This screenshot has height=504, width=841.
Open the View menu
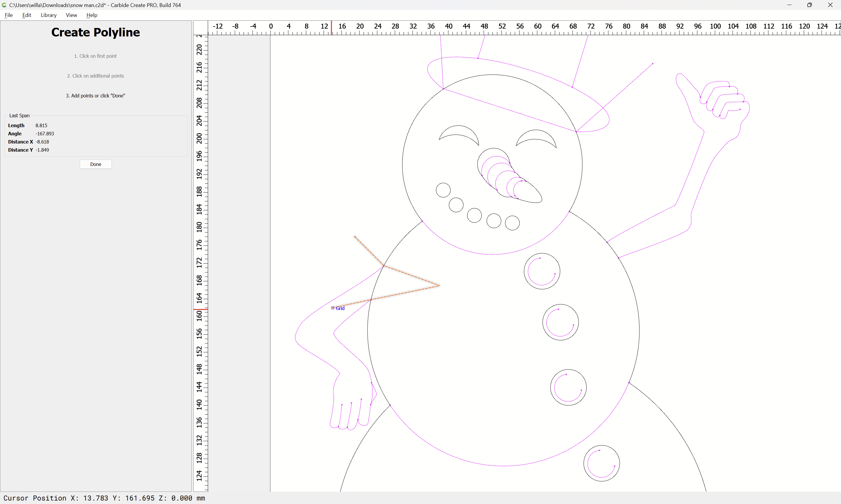coord(71,15)
